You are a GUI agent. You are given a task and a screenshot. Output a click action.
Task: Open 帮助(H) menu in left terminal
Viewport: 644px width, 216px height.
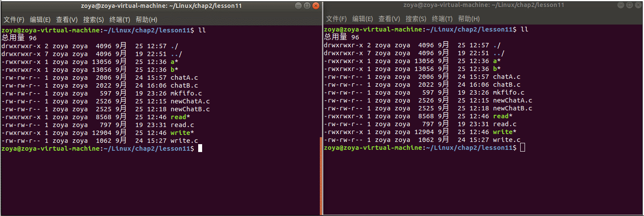click(x=147, y=20)
